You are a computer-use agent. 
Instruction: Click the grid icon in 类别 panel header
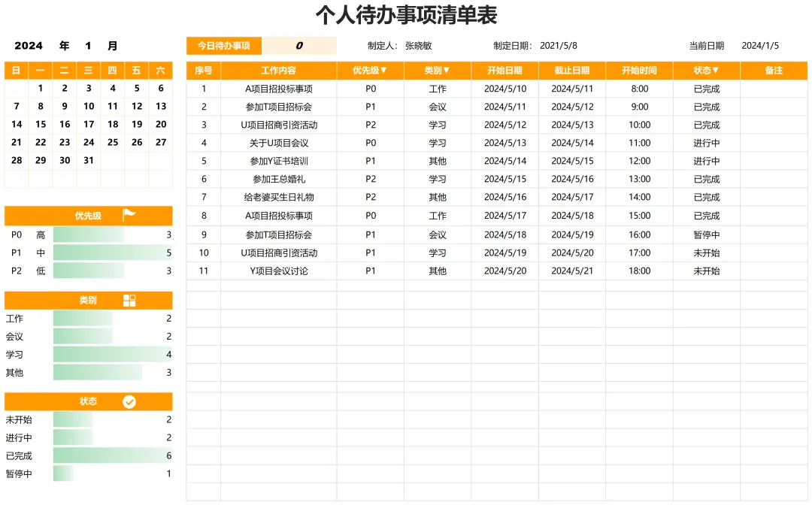pos(129,300)
